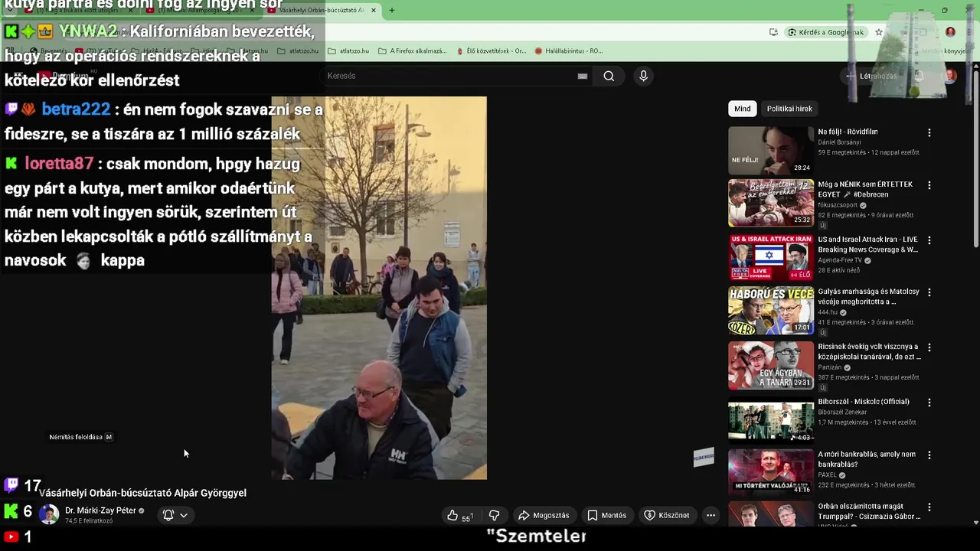Open the on-screen keyboard icon in search
980x551 pixels.
[583, 76]
